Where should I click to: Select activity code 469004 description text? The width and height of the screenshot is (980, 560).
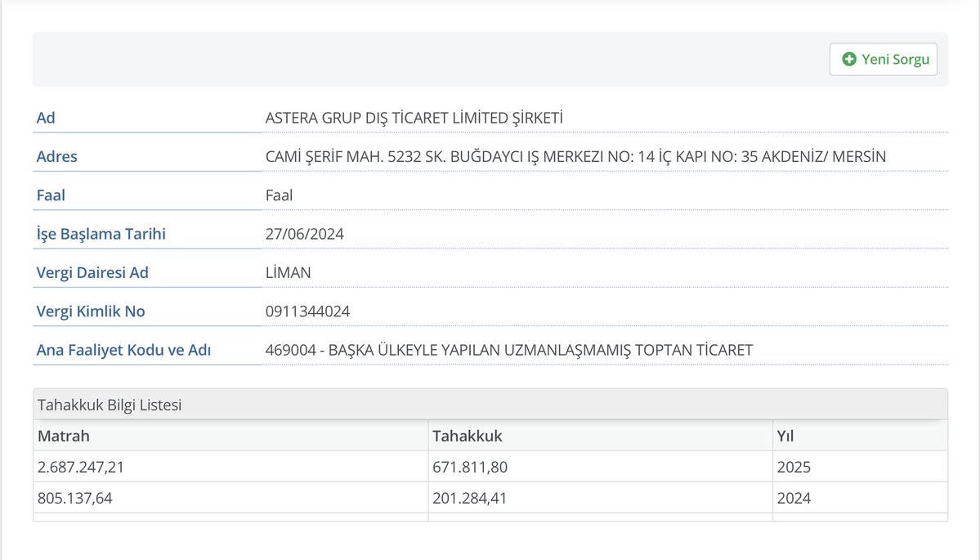point(508,351)
